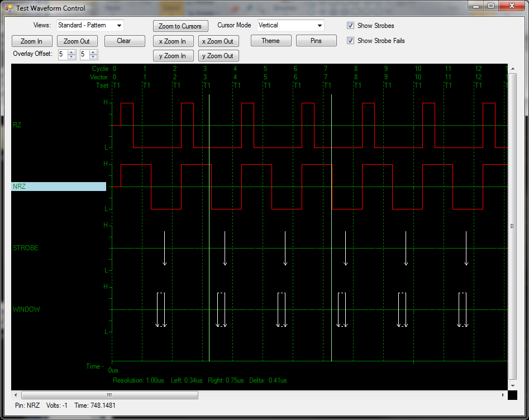Click the Vector 8 header label
The height and width of the screenshot is (420, 529).
(356, 77)
